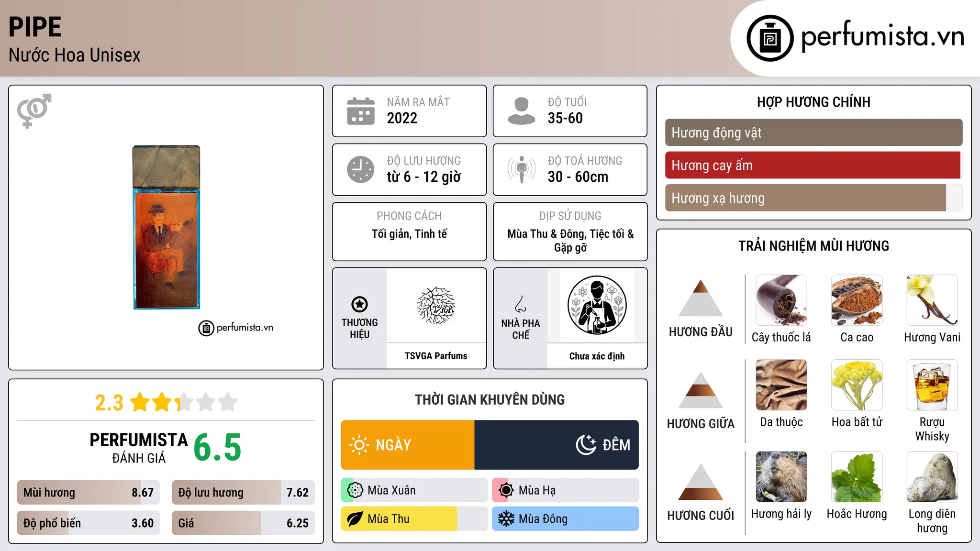Click the Chưa xác định perfumer label
The width and height of the screenshot is (980, 551).
(597, 356)
